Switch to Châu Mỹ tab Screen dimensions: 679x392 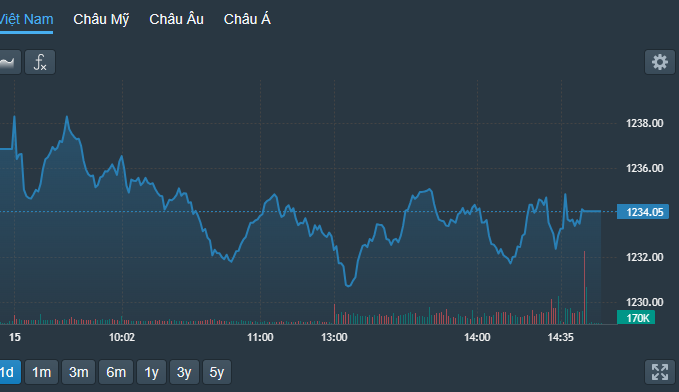tap(101, 19)
